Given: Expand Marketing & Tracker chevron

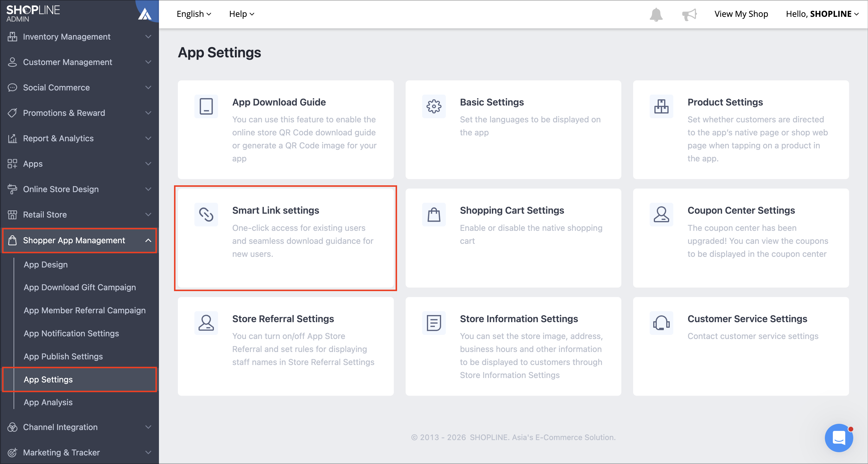Looking at the screenshot, I should tap(148, 452).
